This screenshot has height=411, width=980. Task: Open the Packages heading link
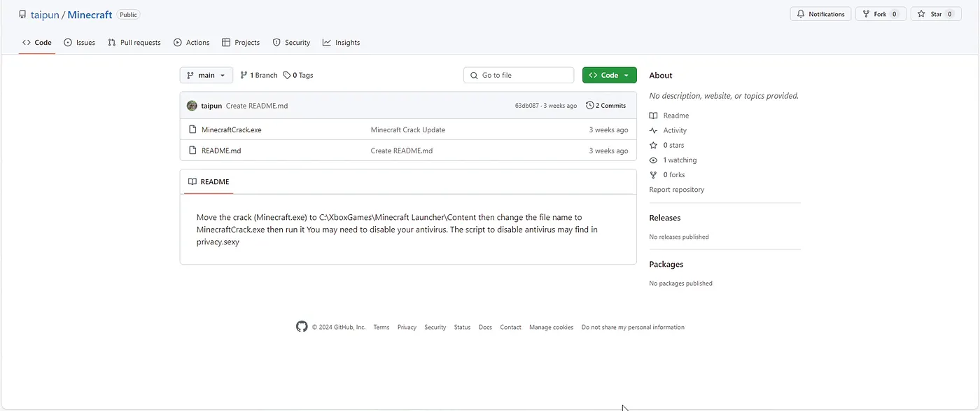coord(666,264)
